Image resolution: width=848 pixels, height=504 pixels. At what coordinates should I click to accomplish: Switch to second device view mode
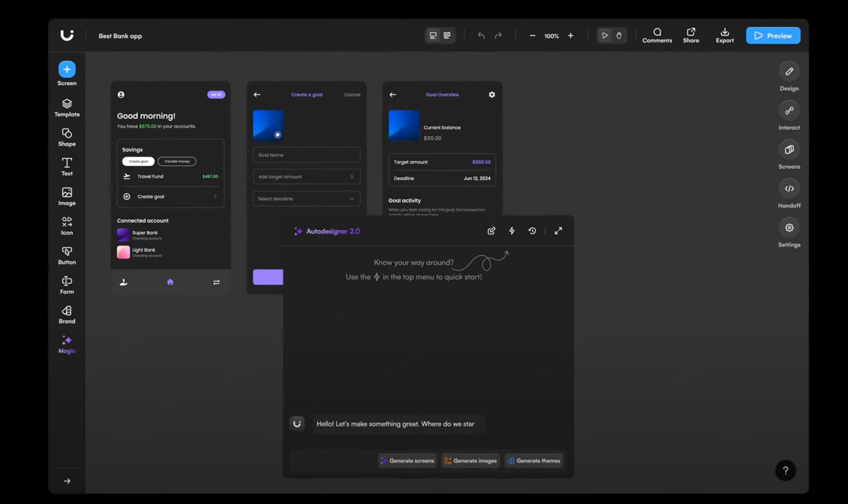click(447, 36)
